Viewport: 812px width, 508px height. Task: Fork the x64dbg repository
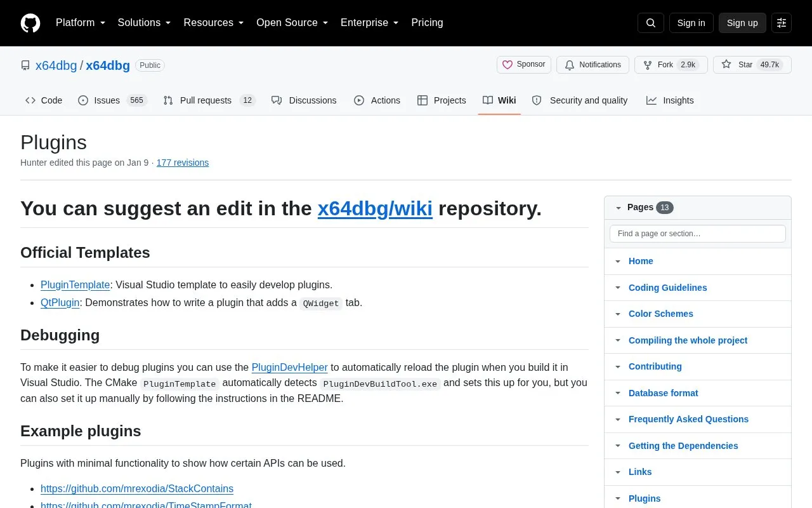pos(671,65)
